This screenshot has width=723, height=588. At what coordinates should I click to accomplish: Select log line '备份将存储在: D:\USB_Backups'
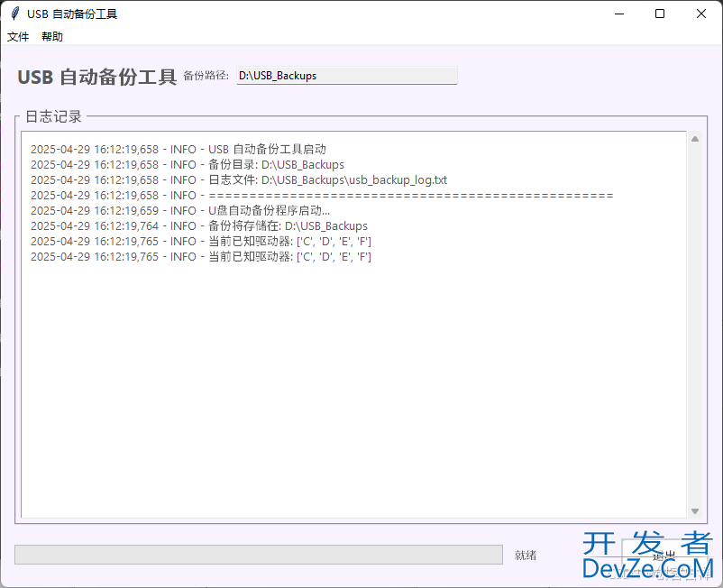pyautogui.click(x=199, y=226)
